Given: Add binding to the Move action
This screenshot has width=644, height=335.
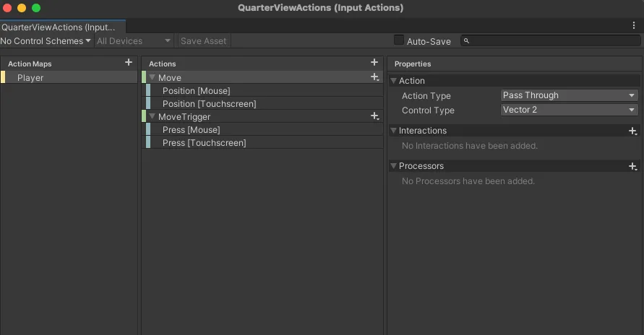Looking at the screenshot, I should (374, 77).
